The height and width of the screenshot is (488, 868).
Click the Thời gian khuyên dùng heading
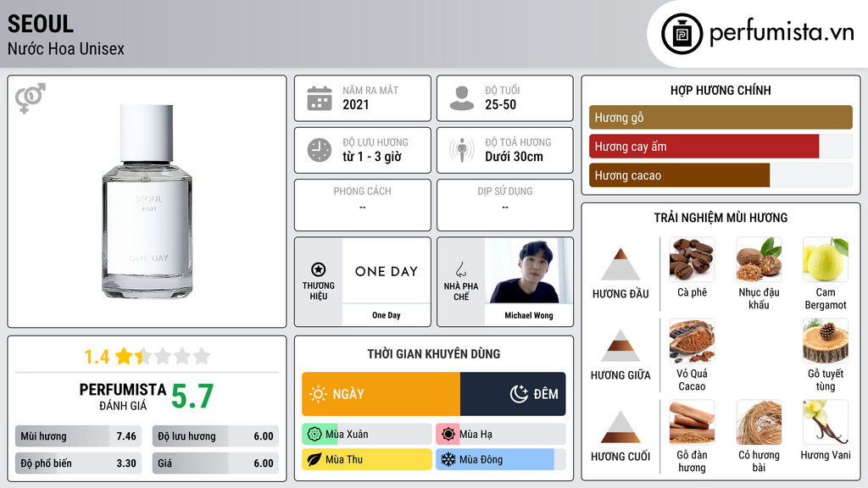[x=434, y=354]
